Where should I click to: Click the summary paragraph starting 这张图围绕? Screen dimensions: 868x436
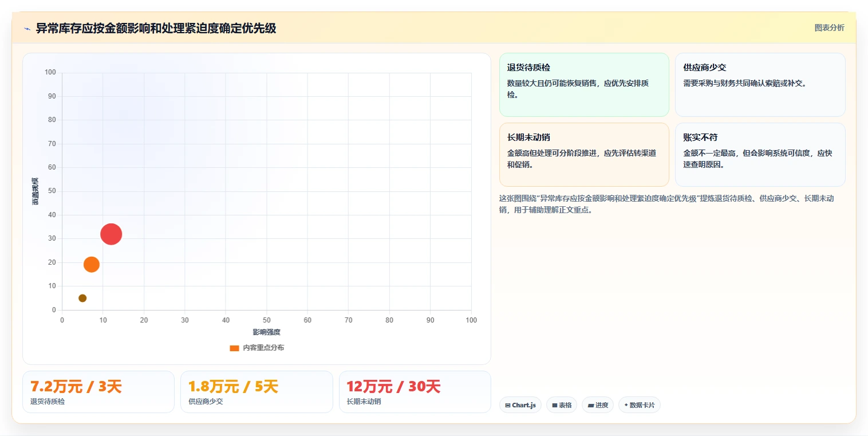click(x=666, y=204)
